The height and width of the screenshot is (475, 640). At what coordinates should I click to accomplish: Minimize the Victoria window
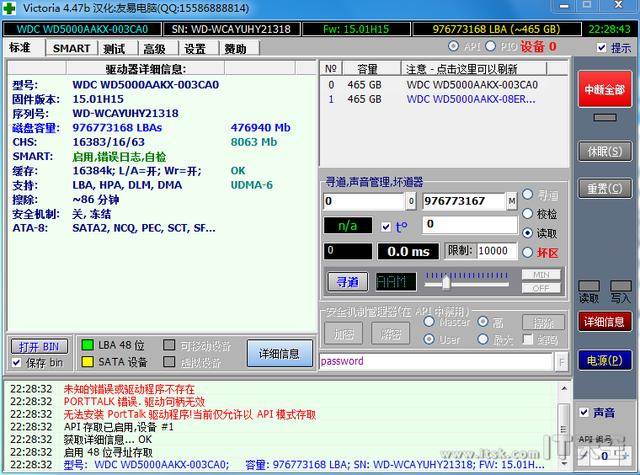click(x=564, y=6)
